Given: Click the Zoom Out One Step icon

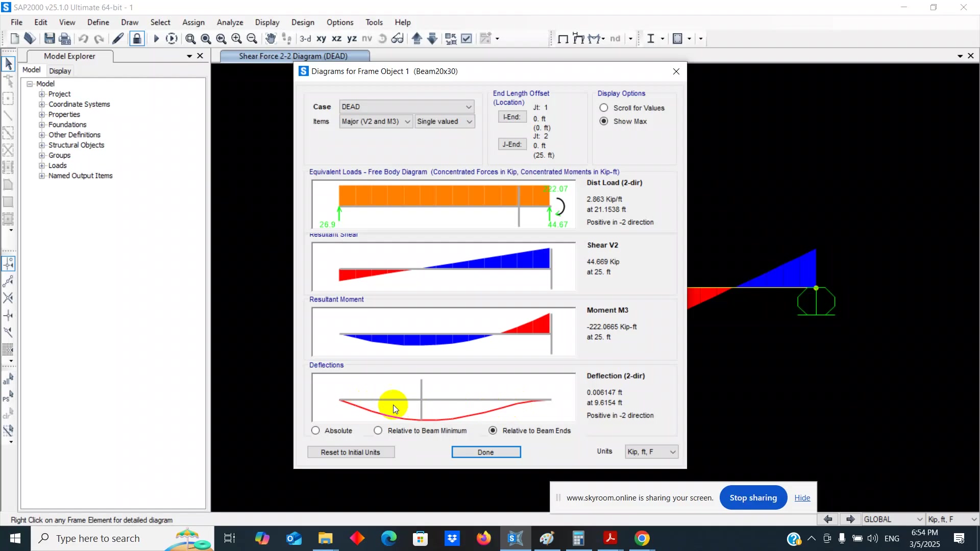Looking at the screenshot, I should click(x=252, y=39).
